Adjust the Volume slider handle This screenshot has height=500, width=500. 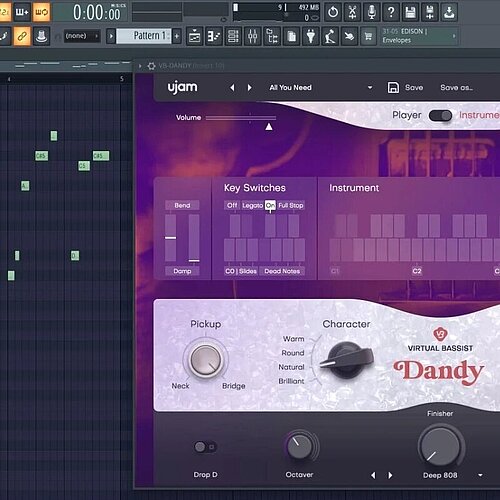269,127
